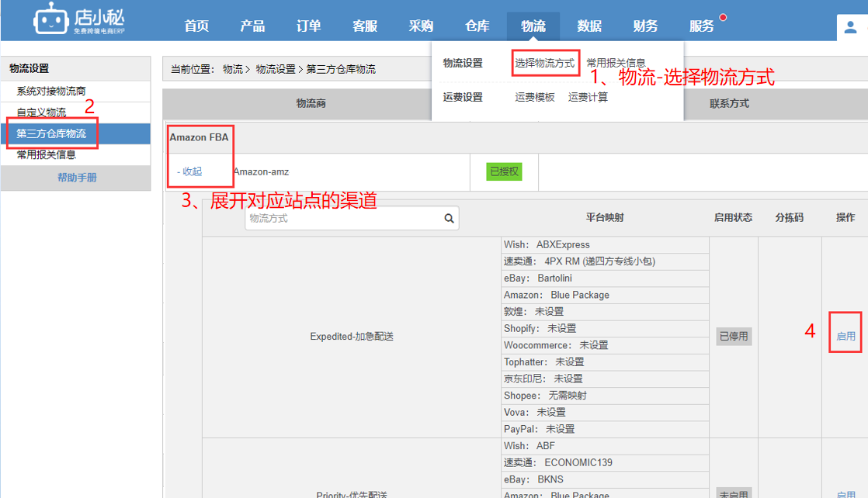The image size is (868, 498).
Task: Click the eBay: BKNS mapping
Action: point(533,479)
